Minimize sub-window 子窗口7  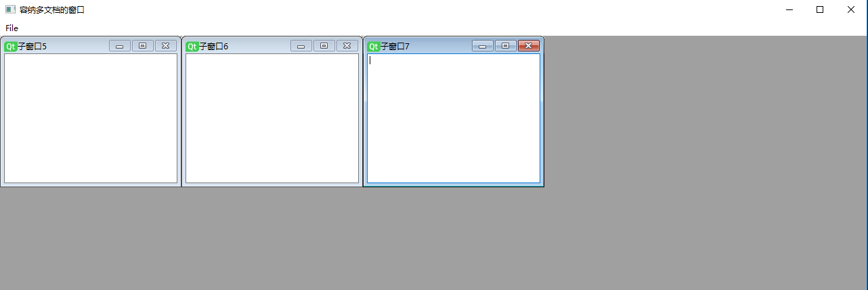tap(483, 46)
